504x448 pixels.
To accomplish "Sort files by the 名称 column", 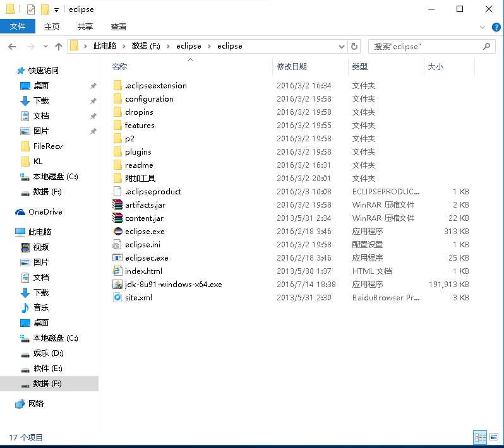I will (119, 66).
